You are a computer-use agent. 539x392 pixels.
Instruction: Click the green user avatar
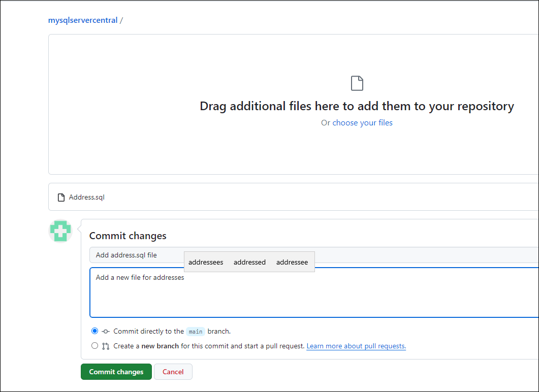(60, 231)
